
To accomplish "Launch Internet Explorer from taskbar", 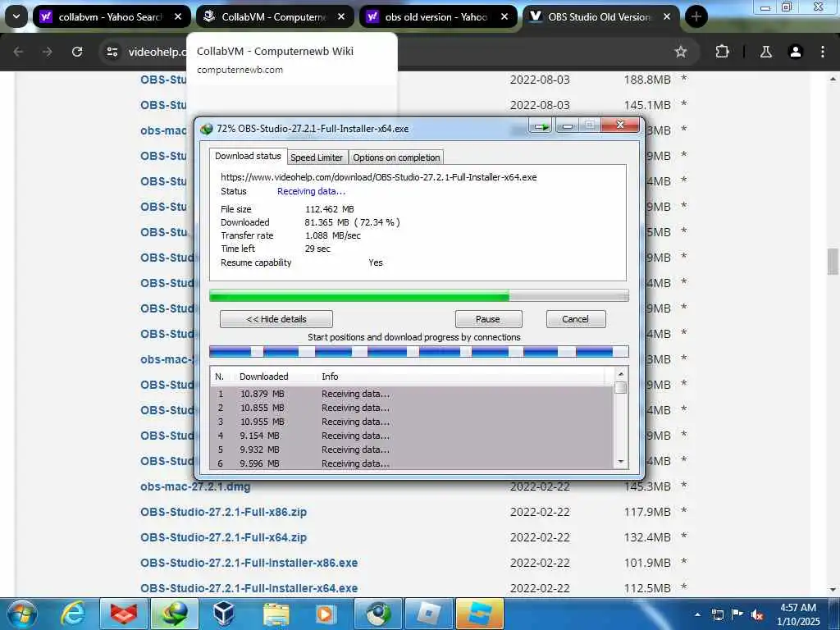I will tap(73, 614).
